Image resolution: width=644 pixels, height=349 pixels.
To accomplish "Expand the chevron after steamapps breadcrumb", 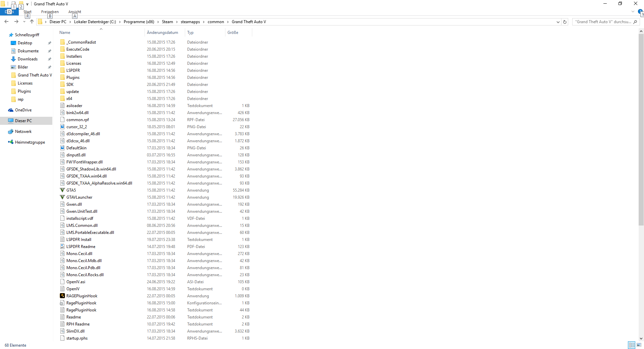I will [x=204, y=22].
